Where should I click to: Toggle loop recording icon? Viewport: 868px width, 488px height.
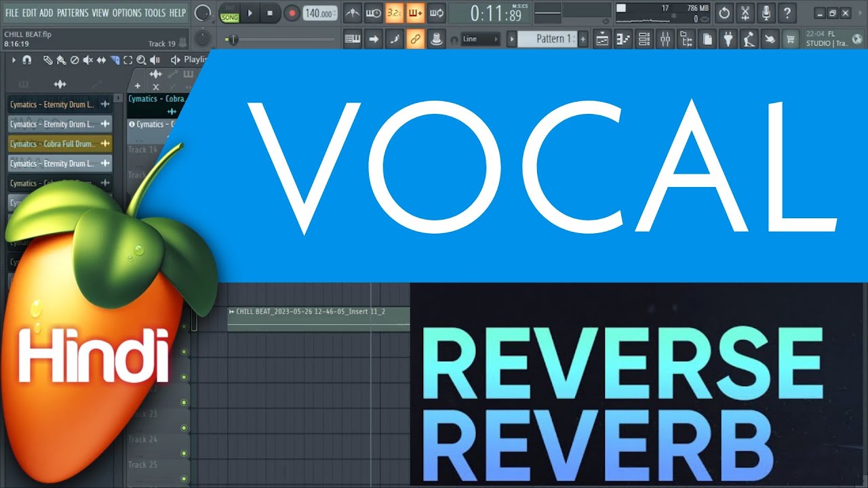[437, 13]
